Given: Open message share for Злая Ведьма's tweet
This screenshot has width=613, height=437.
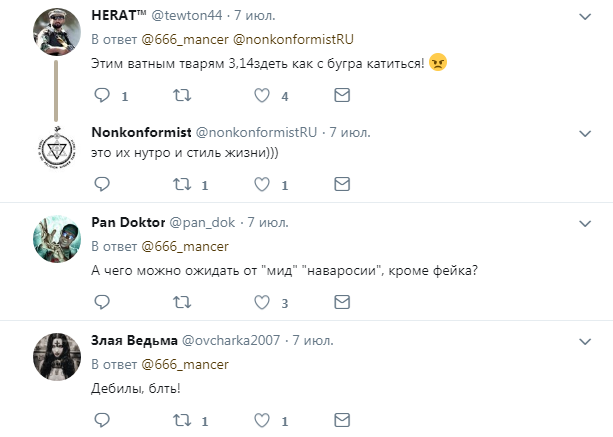Looking at the screenshot, I should pyautogui.click(x=342, y=420).
